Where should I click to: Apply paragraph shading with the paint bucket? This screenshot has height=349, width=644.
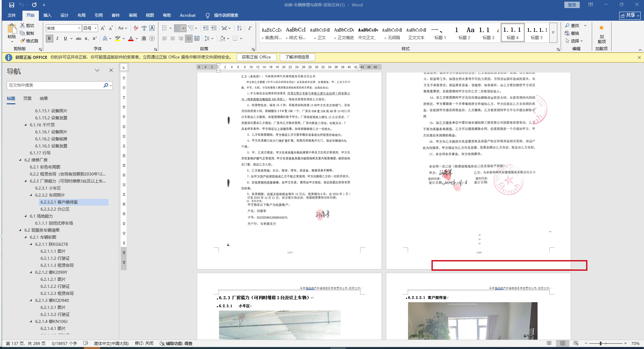(222, 38)
